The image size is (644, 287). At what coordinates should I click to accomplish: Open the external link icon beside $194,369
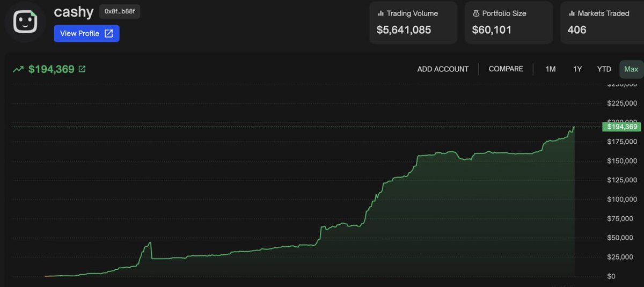coord(82,69)
